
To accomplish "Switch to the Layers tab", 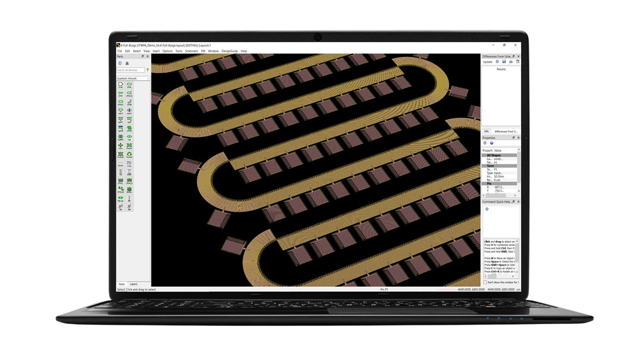I will click(134, 284).
